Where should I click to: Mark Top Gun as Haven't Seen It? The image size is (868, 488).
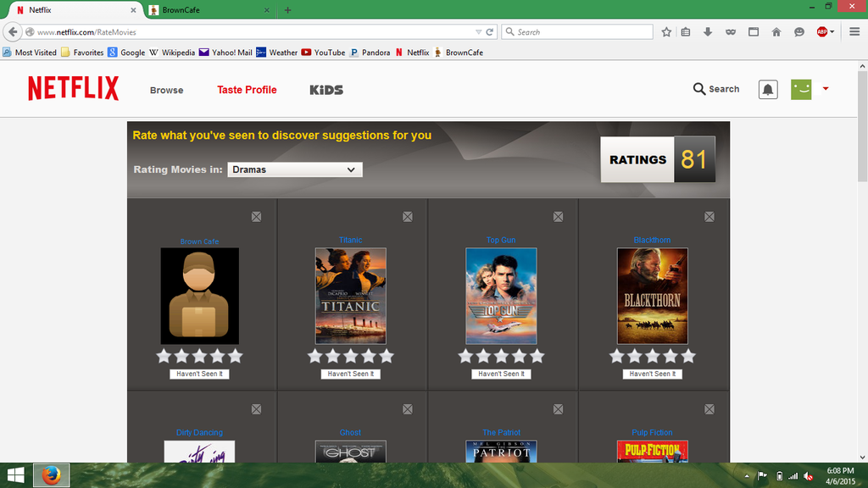(x=501, y=374)
